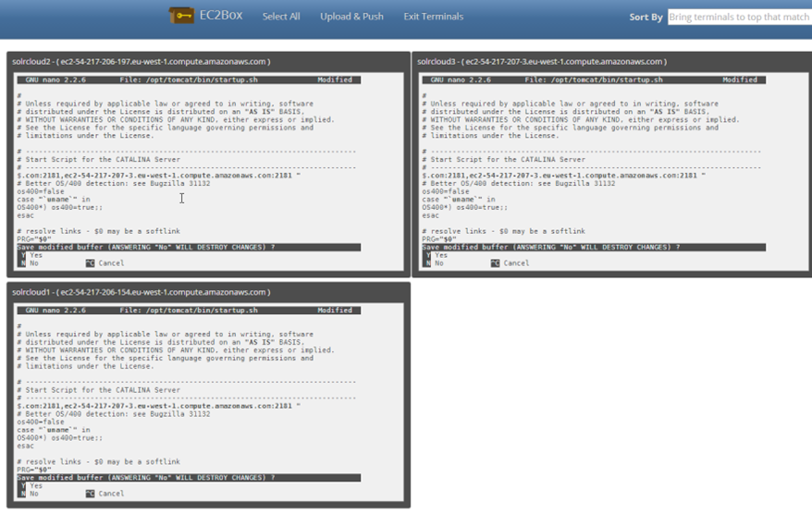Screen dimensions: 812x512
Task: Click Yes option in solrcloud2 nano prompt
Action: [36, 255]
